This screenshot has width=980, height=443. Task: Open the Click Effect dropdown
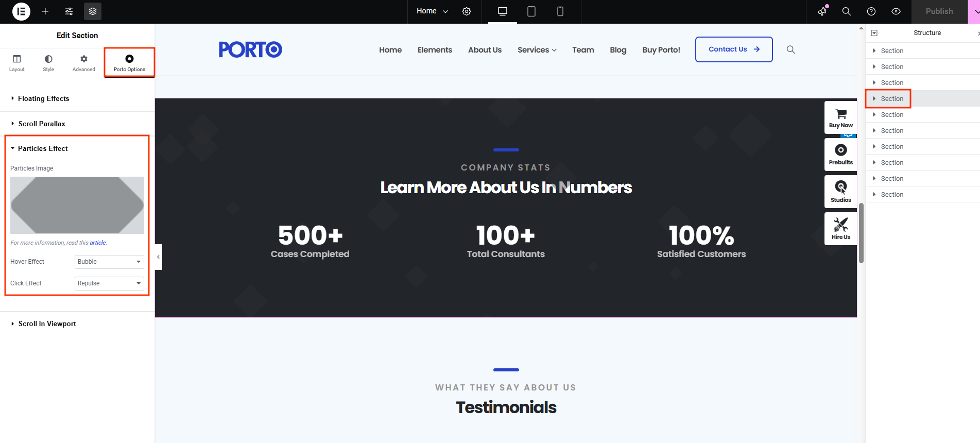[109, 283]
